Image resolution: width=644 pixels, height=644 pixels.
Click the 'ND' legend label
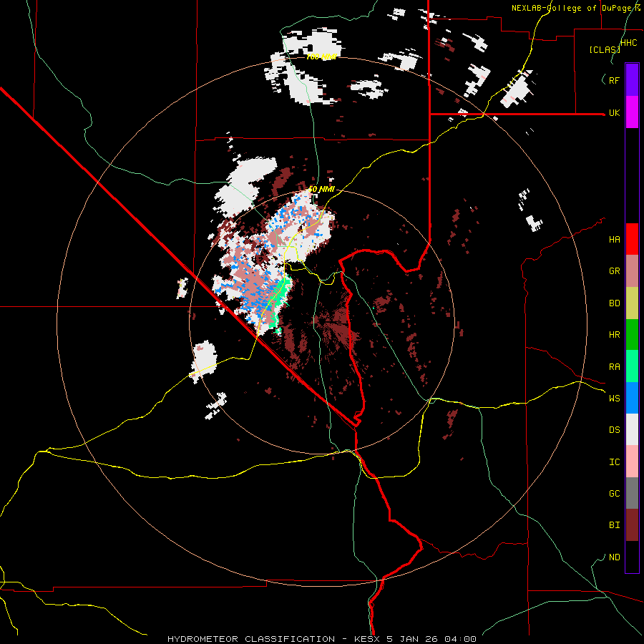(x=614, y=557)
